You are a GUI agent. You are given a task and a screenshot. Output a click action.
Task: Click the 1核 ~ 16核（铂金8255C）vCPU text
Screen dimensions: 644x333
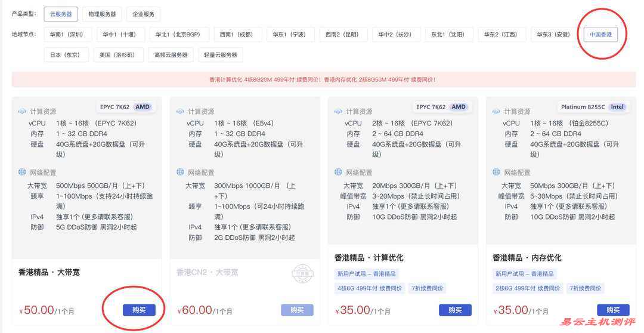pos(569,123)
